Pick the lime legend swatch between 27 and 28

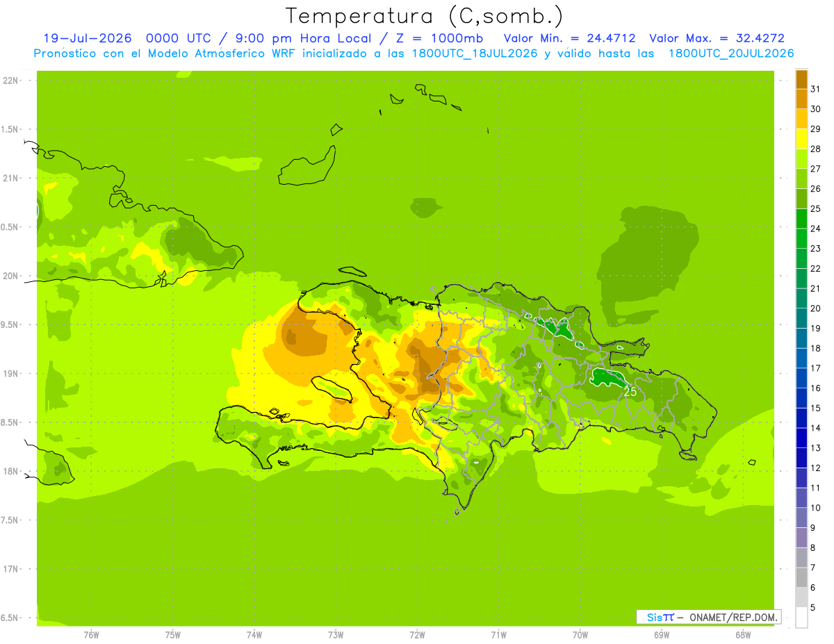[801, 158]
